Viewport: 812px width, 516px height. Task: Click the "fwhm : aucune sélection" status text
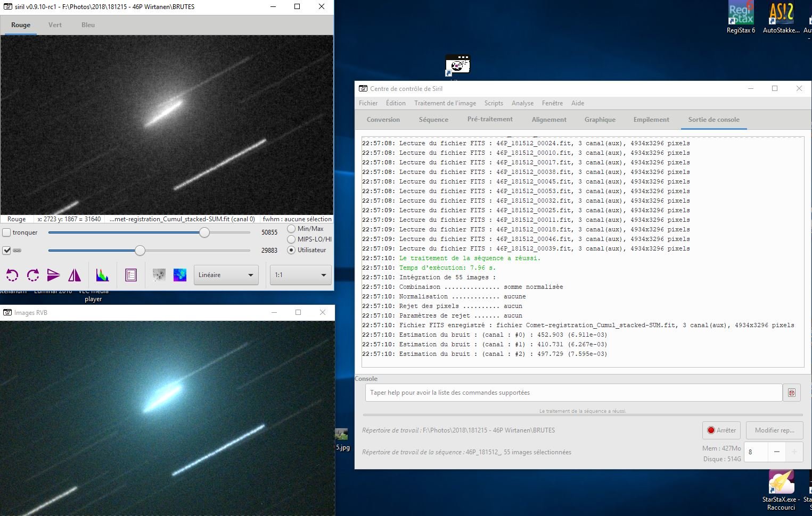pos(297,219)
